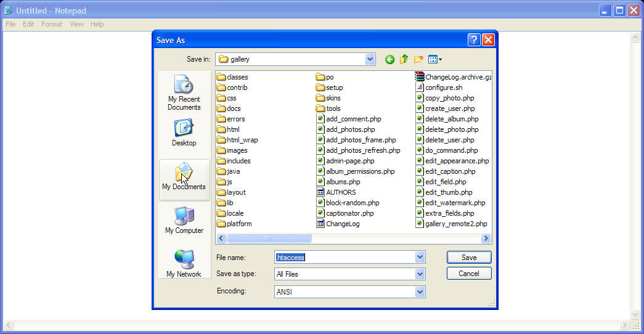Select edit_watermark.php file
644x334 pixels.
pyautogui.click(x=450, y=203)
